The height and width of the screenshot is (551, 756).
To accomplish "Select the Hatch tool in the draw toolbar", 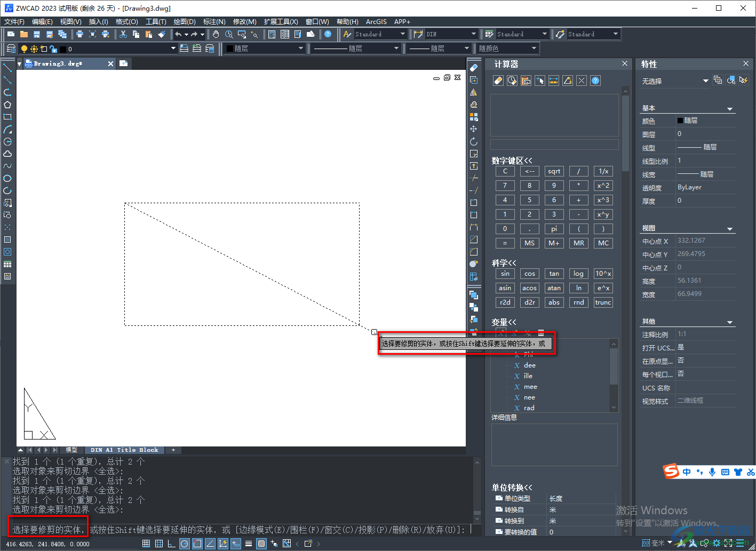I will coord(7,239).
